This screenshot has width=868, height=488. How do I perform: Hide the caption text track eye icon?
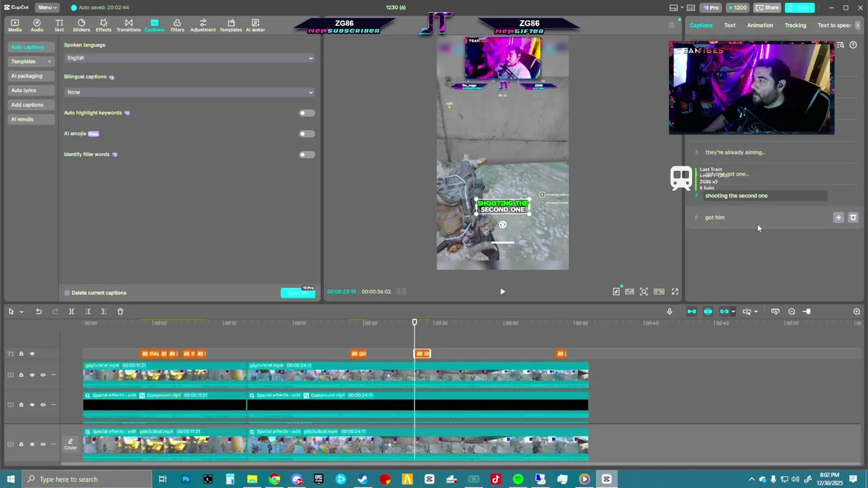point(32,354)
